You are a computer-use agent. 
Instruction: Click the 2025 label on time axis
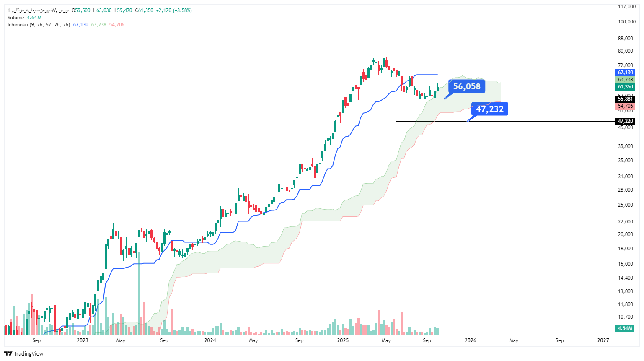[343, 340]
